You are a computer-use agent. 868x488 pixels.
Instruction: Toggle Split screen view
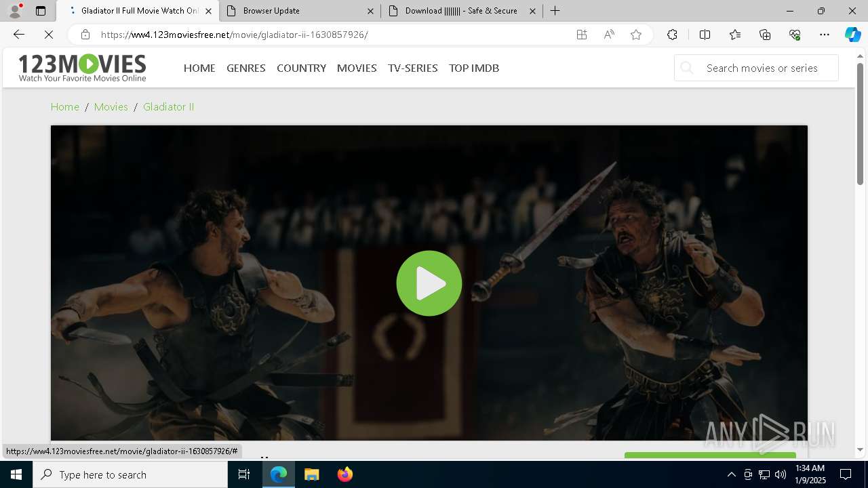coord(705,35)
